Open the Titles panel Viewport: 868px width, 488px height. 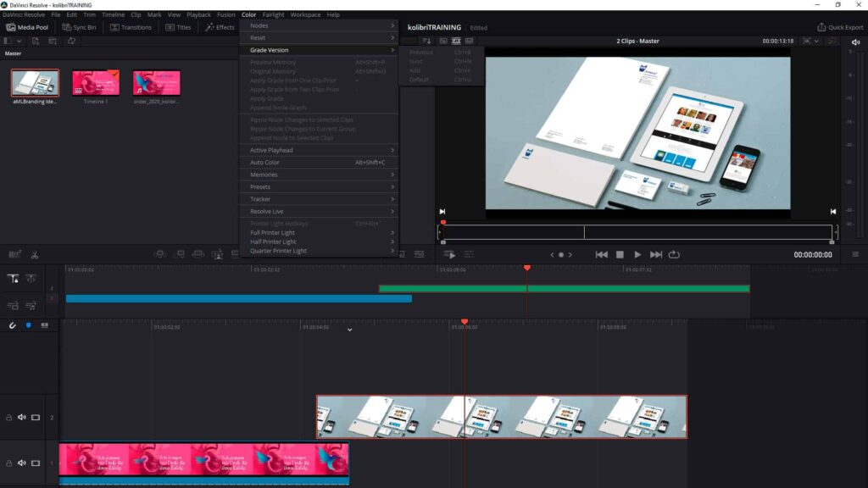[178, 27]
